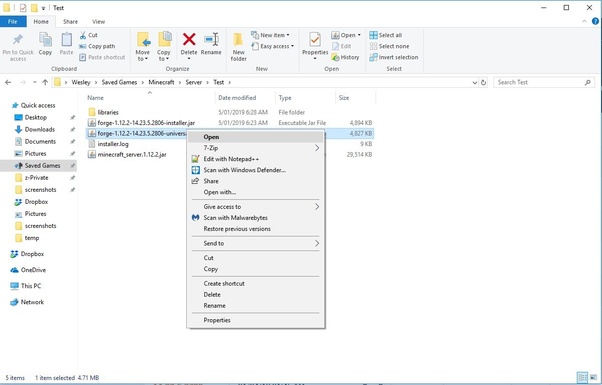The image size is (602, 385).
Task: Click Minecraft in the address path
Action: 161,82
